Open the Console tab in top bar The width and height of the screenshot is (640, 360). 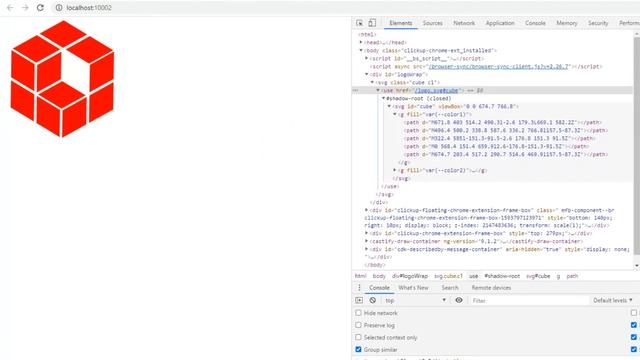click(535, 23)
